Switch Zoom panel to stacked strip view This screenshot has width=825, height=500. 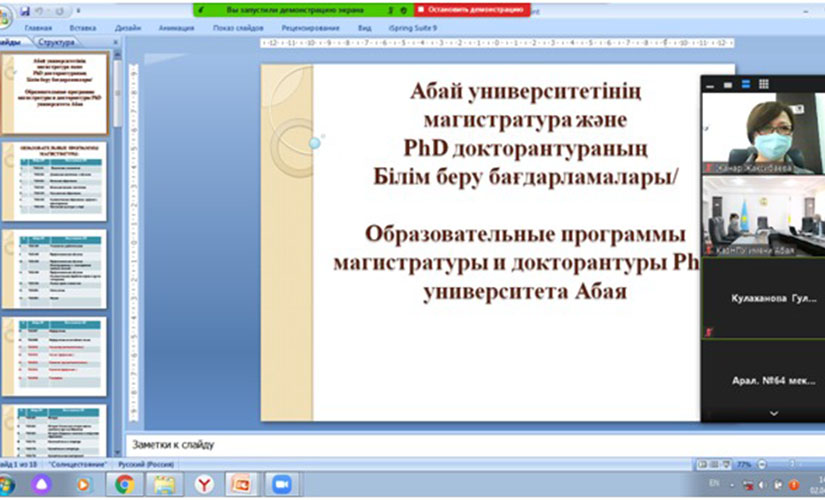click(x=746, y=84)
